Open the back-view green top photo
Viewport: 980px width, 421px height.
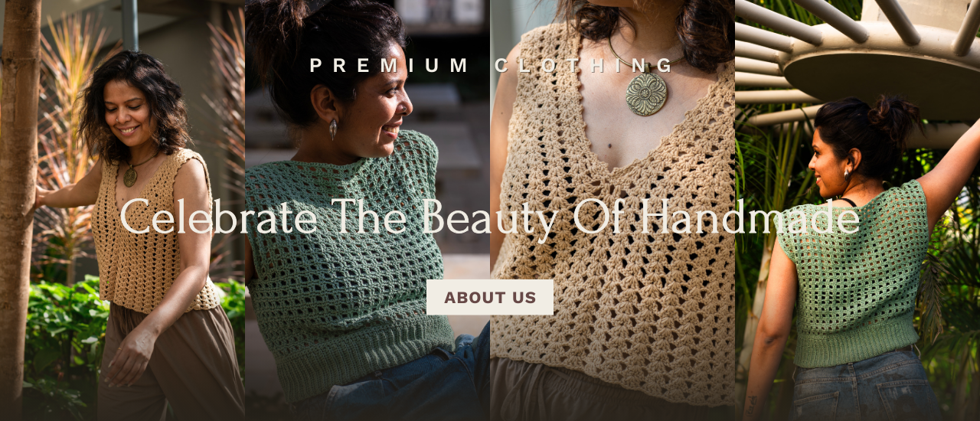(857, 210)
